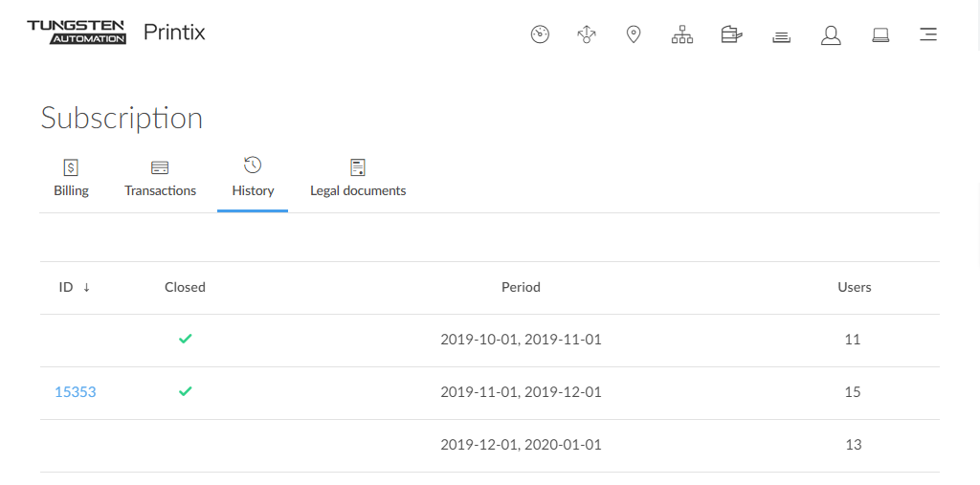Screen dimensions: 980x485
Task: Open Sites via location pin icon
Action: [633, 35]
